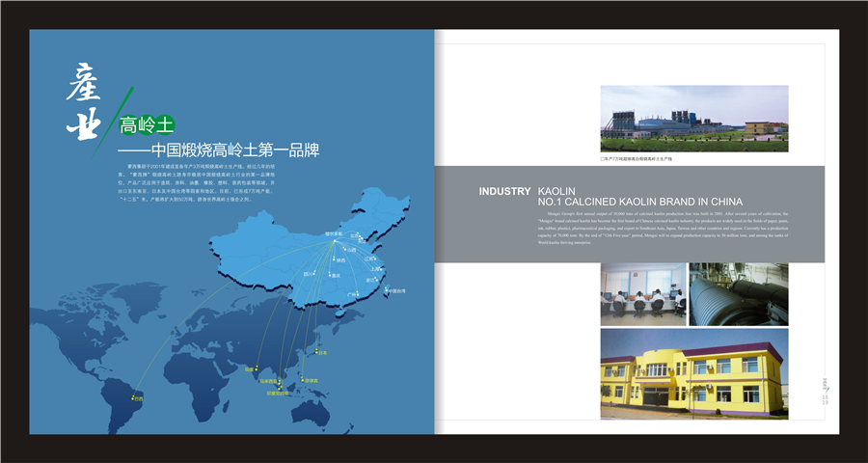Click the yellow office building photo

click(x=693, y=370)
